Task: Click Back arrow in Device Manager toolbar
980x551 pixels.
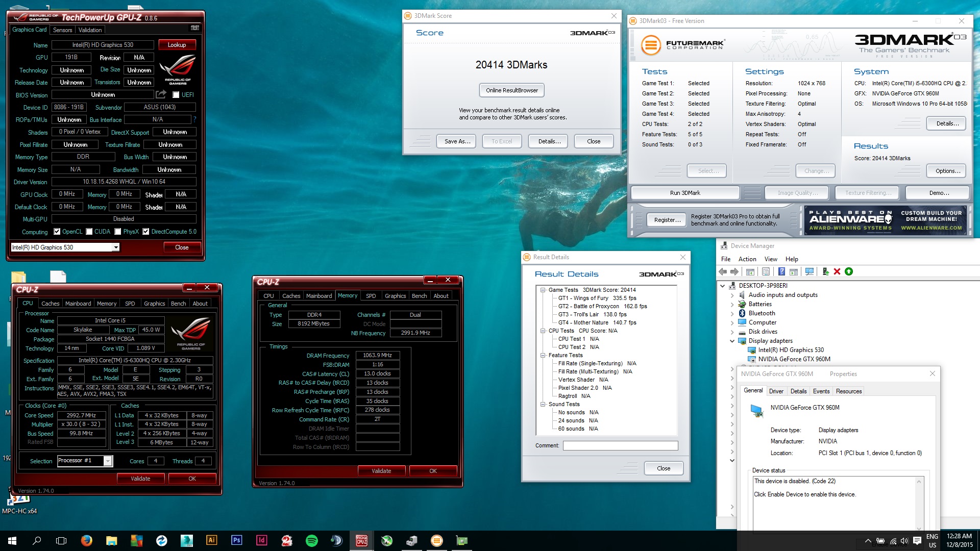Action: coord(723,271)
